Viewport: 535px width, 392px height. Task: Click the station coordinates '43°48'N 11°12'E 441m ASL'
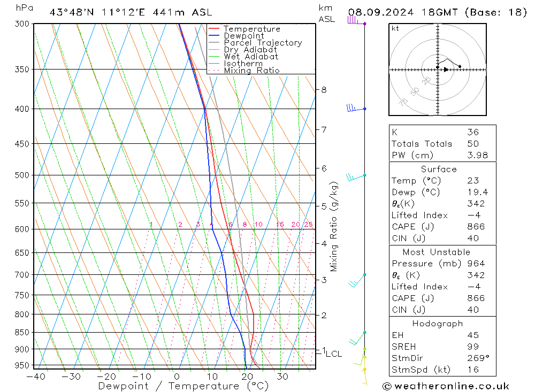[x=131, y=12]
